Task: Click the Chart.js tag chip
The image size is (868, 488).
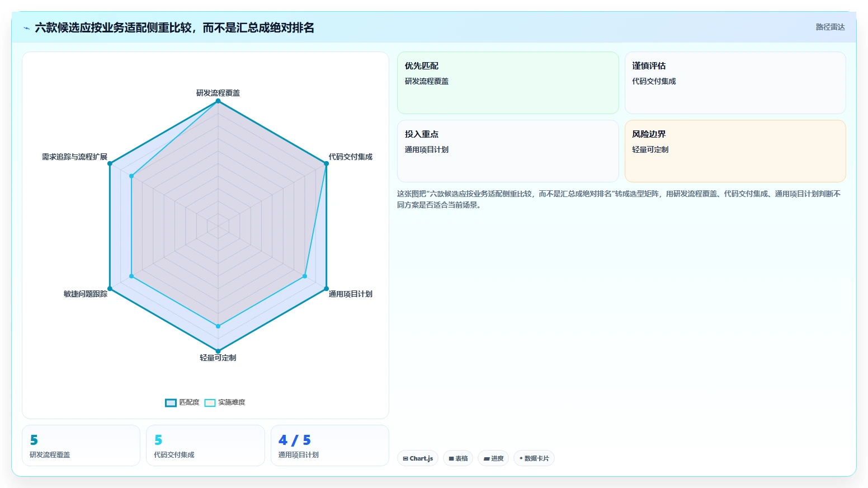Action: click(418, 458)
